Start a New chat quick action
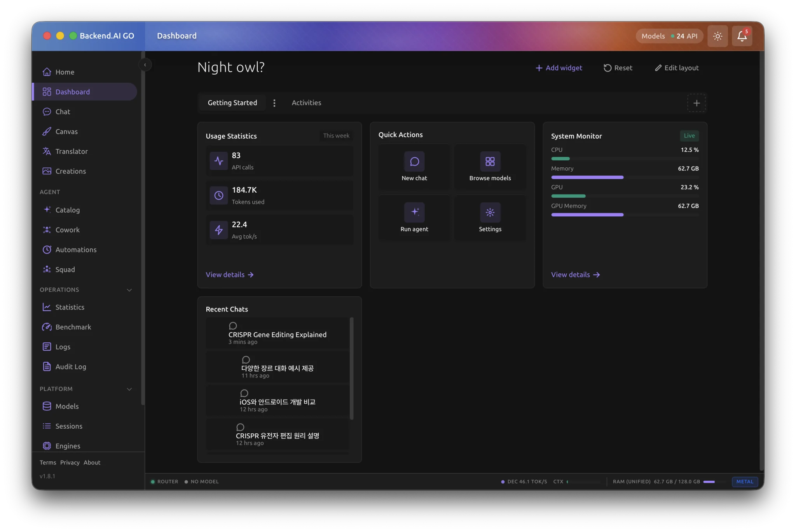Viewport: 796px width, 532px height. (414, 167)
